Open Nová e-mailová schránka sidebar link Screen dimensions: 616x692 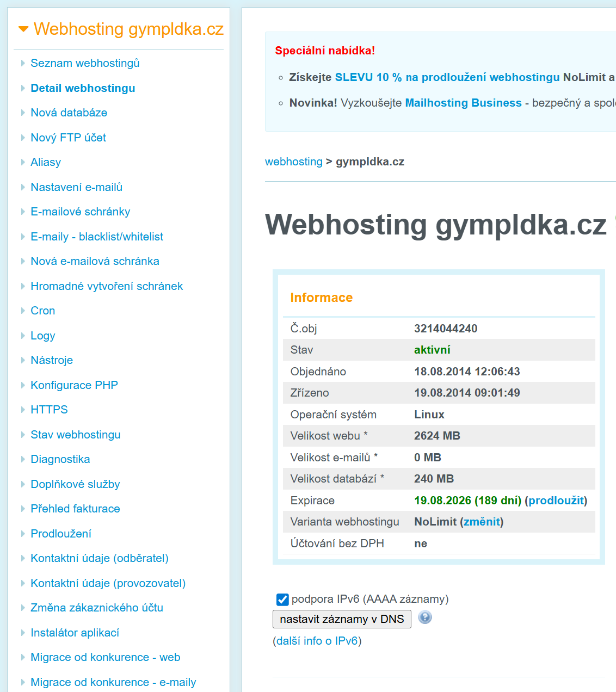click(x=95, y=261)
